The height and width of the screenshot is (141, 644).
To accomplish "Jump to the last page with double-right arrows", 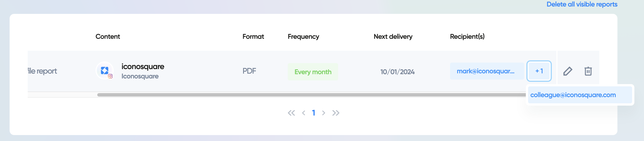I will pyautogui.click(x=336, y=113).
